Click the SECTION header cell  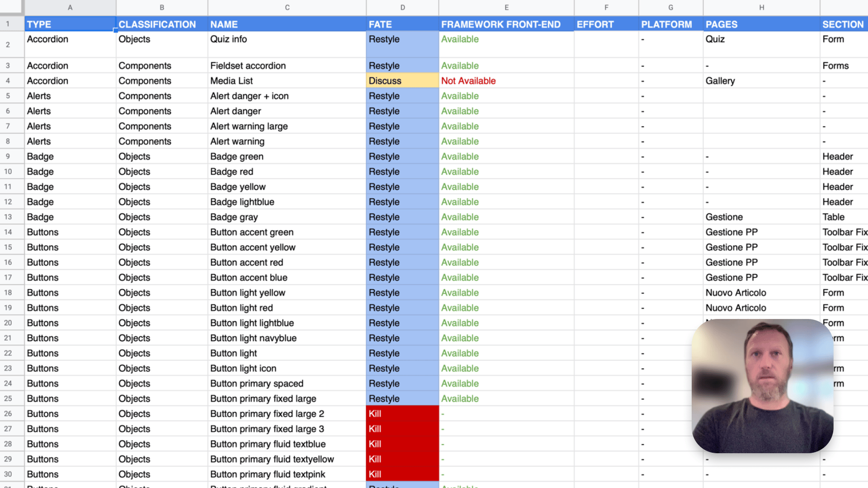(844, 24)
